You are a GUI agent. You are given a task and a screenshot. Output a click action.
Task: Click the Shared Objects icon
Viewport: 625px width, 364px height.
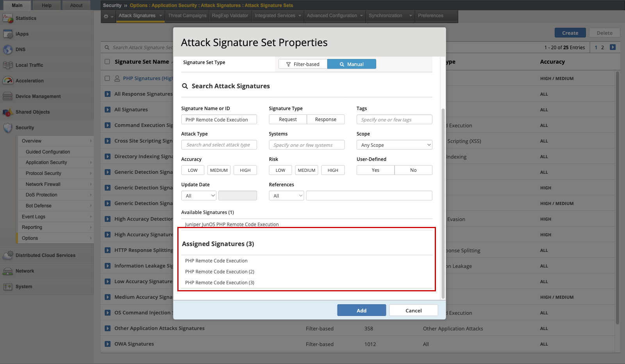[8, 112]
